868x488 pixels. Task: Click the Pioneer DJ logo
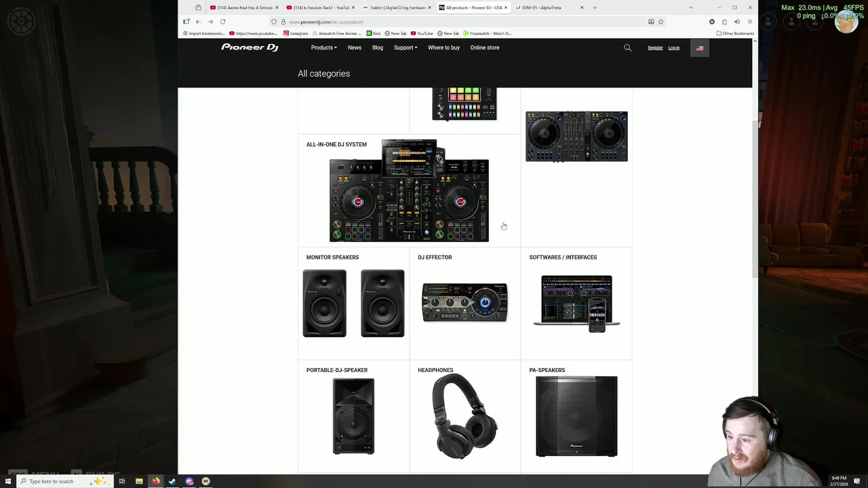pos(250,47)
